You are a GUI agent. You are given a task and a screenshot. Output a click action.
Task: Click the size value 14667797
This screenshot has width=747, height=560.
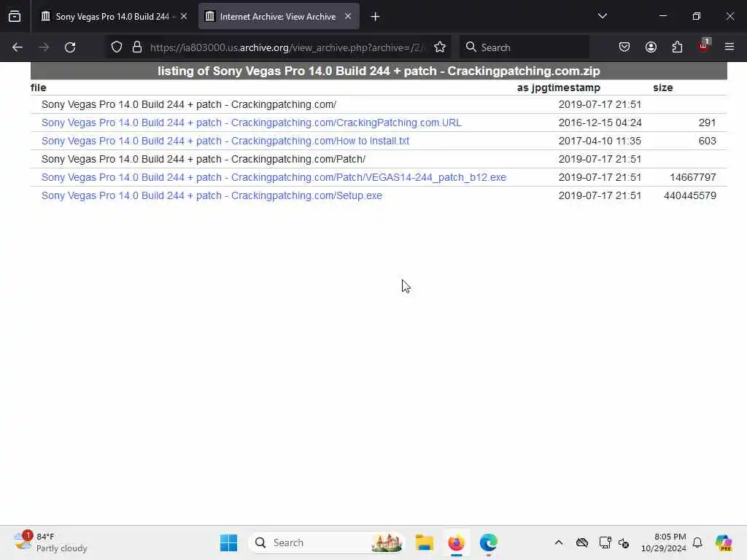pos(693,178)
